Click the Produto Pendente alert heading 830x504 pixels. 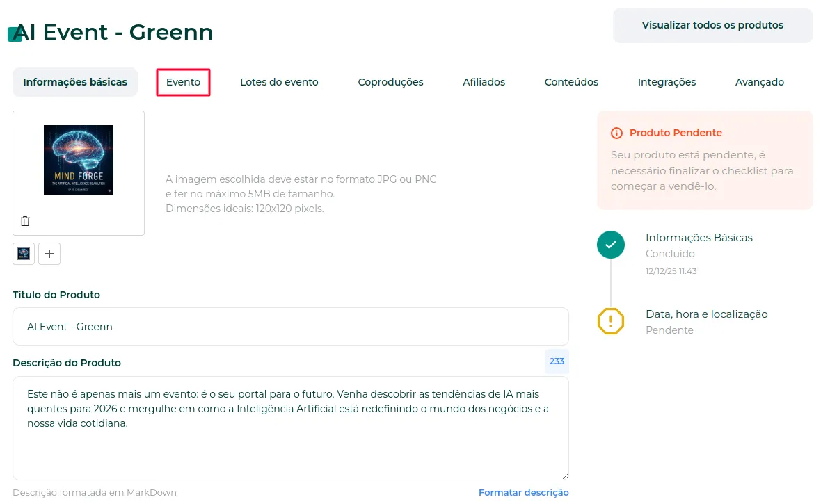(676, 133)
